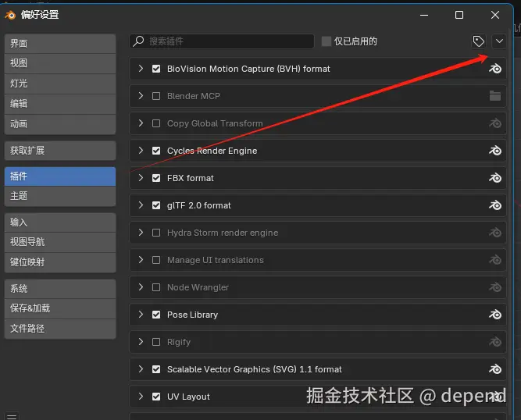The width and height of the screenshot is (521, 420).
Task: Check the Rigify add-on checkbox
Action: [156, 342]
